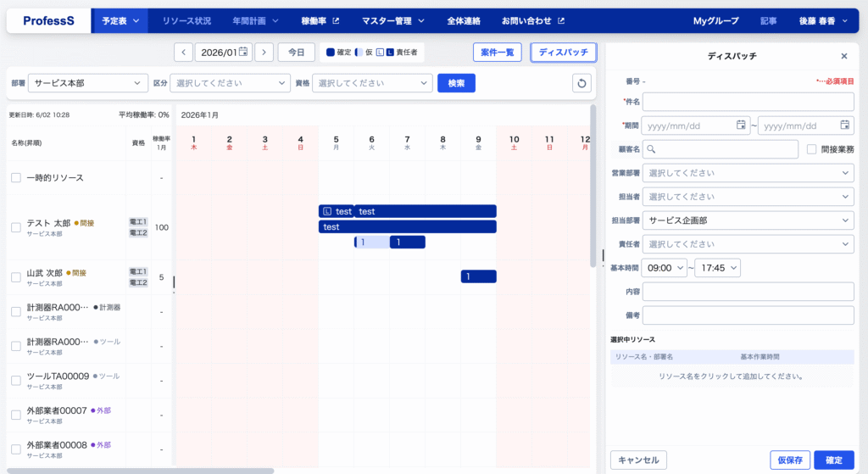Open the Myグループ menu item

pos(715,21)
